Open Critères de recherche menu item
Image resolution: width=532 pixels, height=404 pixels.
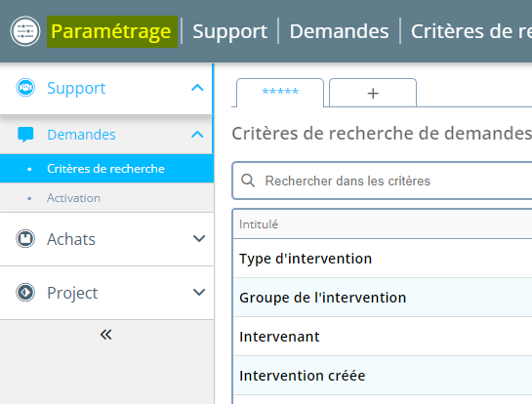pos(106,169)
